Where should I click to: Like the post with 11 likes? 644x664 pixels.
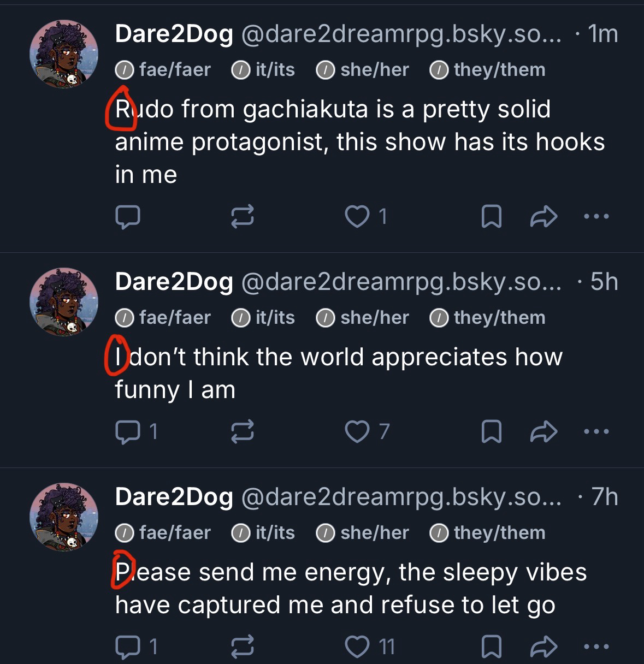[357, 647]
